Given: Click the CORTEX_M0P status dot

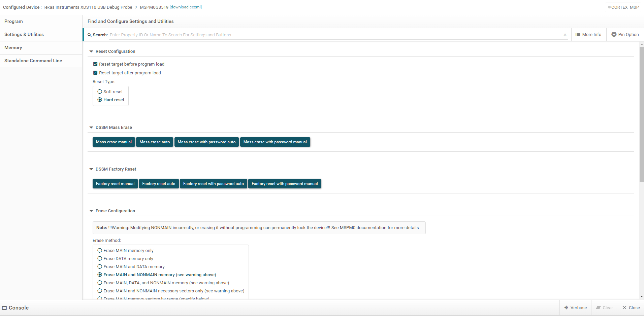Looking at the screenshot, I should click(x=609, y=7).
